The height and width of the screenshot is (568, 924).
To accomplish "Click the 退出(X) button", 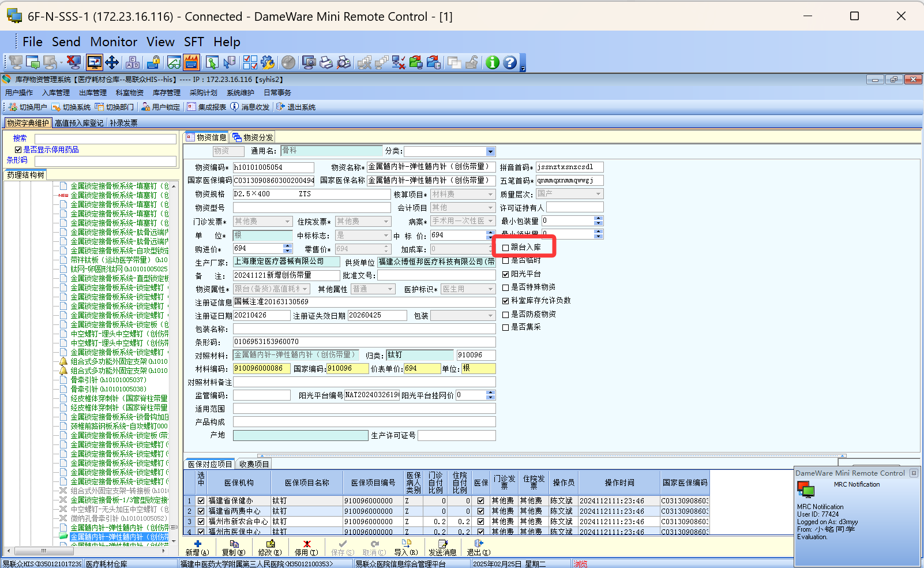I will coord(479,548).
